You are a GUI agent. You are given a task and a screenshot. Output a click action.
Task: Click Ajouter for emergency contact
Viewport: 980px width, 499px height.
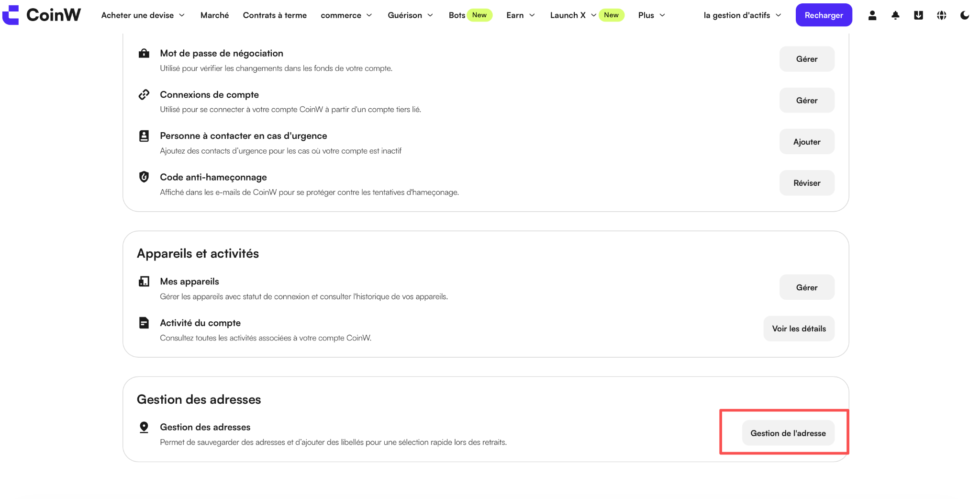(807, 142)
